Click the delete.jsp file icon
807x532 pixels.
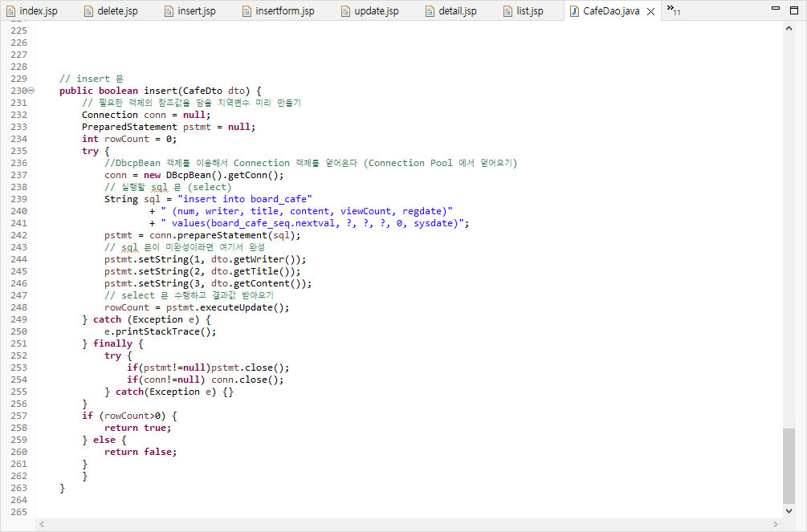tap(88, 10)
